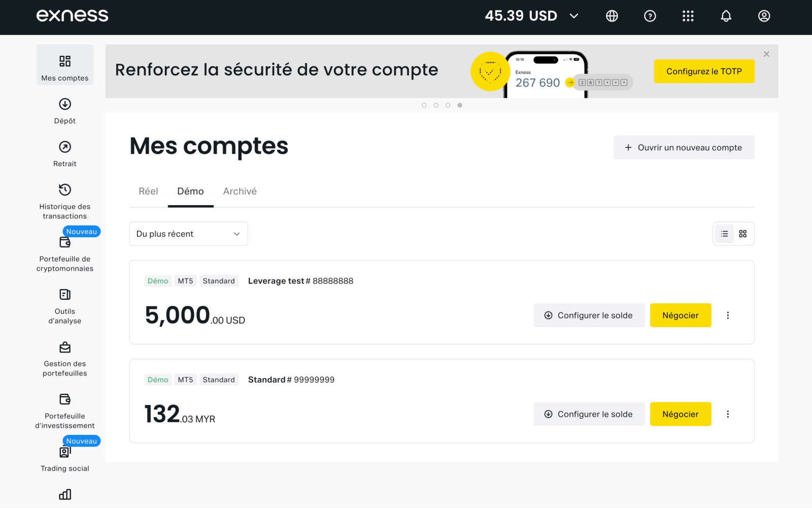Screen dimensions: 812x508
Task: Switch to the Archivé tab
Action: point(240,192)
